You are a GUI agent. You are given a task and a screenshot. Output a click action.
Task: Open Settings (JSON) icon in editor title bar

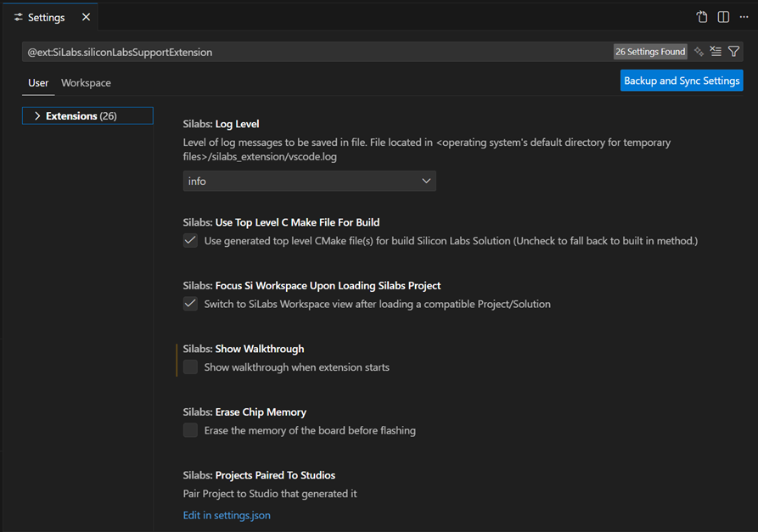click(701, 17)
